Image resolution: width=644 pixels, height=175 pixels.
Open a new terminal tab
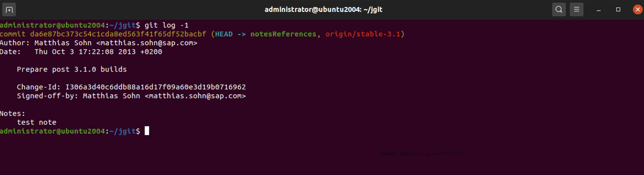coord(9,9)
